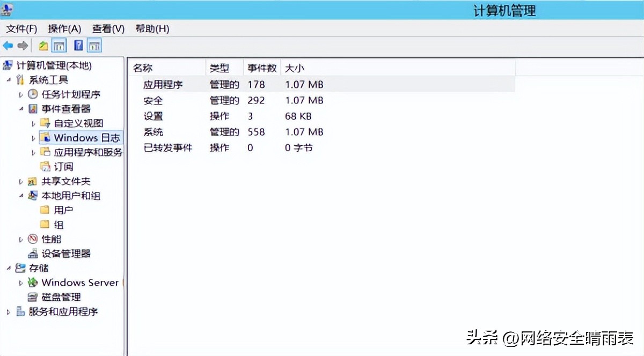Open Help using the question mark toolbar icon
This screenshot has height=356, width=644.
pos(78,45)
